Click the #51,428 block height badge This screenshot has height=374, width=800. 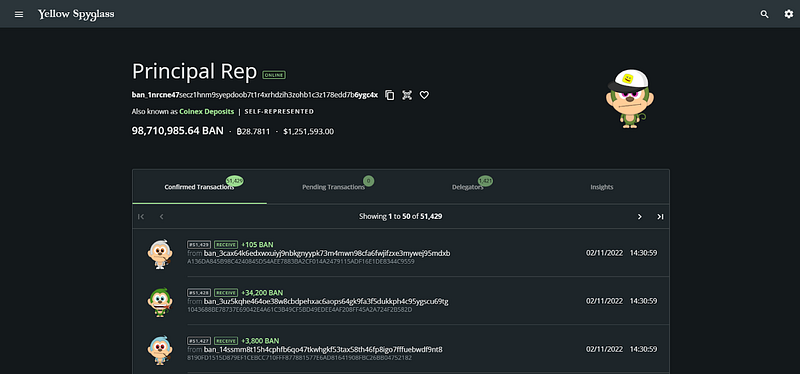click(x=199, y=293)
